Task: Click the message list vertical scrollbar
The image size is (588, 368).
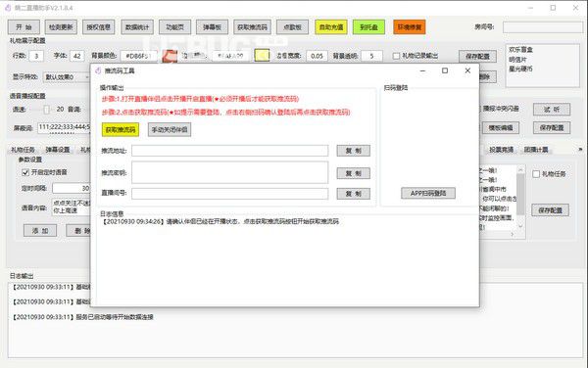Action: pos(520,199)
